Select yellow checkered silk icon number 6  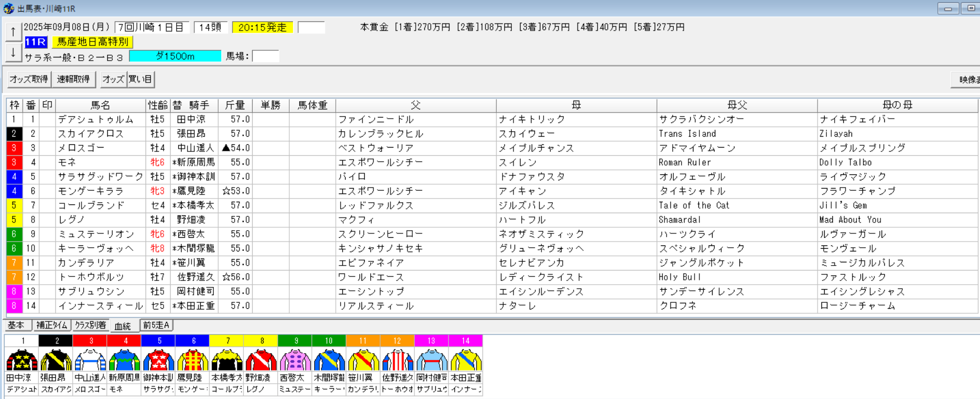click(192, 360)
